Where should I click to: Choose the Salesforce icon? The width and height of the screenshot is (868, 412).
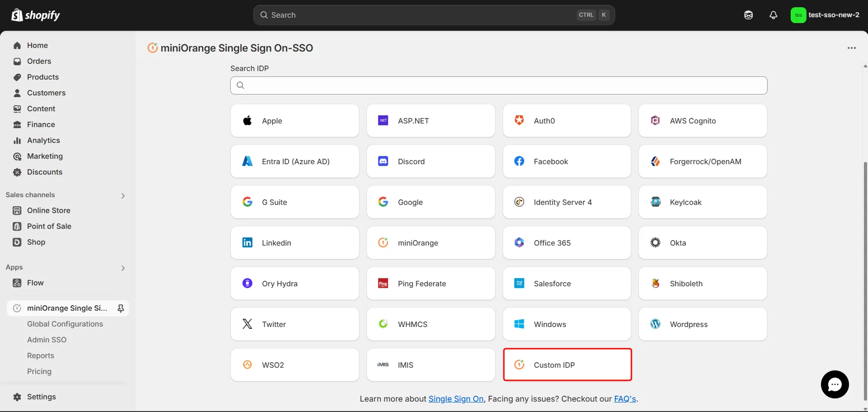tap(519, 283)
